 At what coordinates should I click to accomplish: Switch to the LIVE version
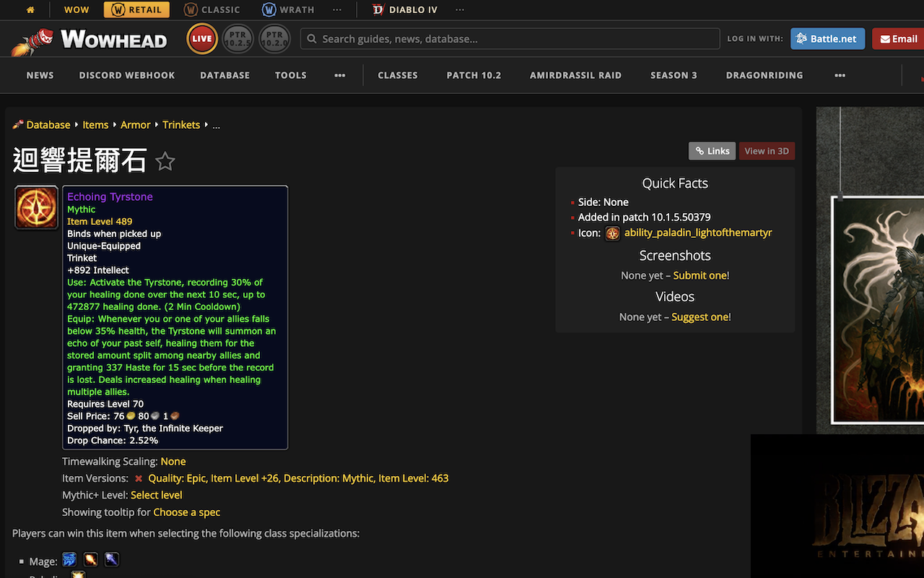point(202,39)
